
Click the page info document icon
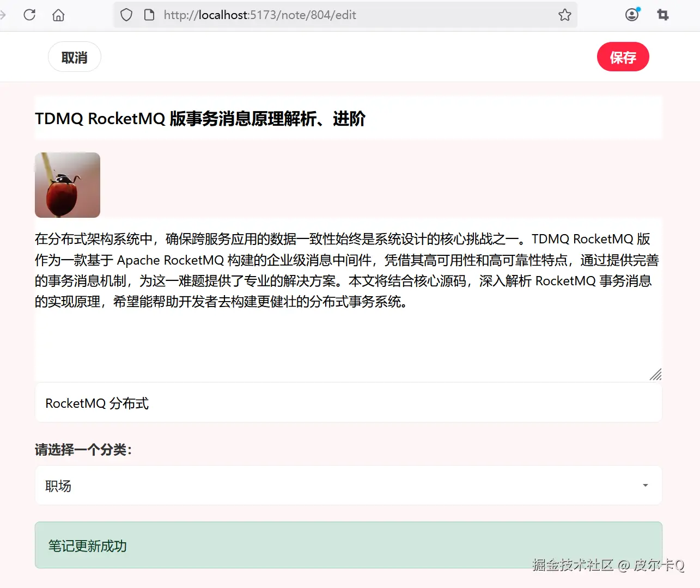click(x=149, y=15)
